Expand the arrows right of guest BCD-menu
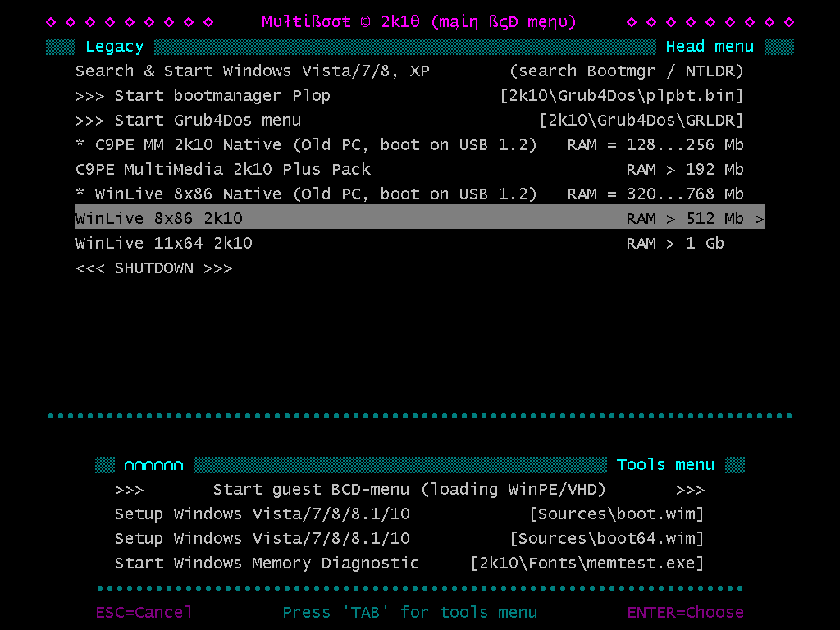 pyautogui.click(x=690, y=491)
